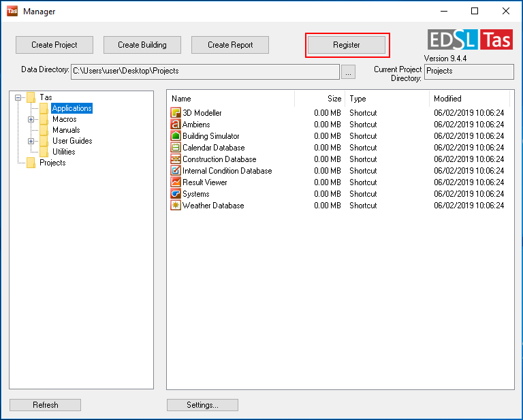
Task: Click the Internal Condition Database icon
Action: [176, 171]
